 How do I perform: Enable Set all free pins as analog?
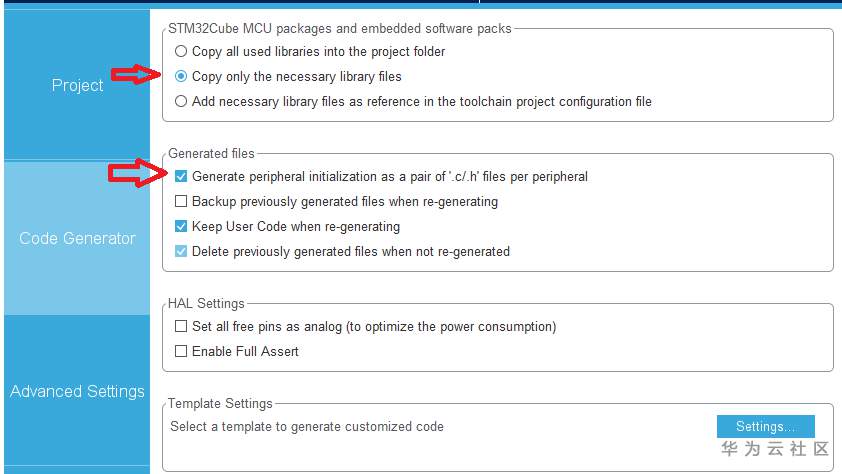coord(181,326)
